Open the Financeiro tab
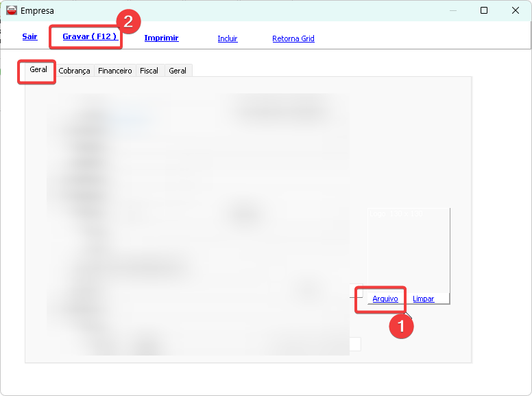The width and height of the screenshot is (532, 396). coord(114,71)
